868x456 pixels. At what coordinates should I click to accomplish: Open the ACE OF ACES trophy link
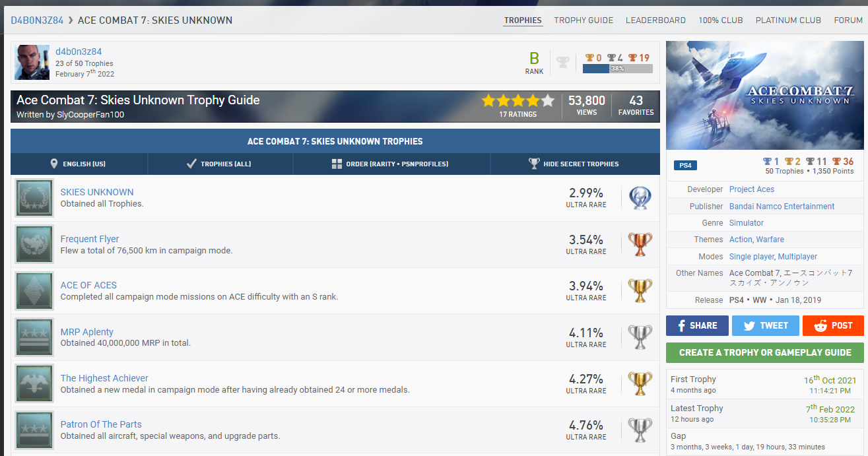click(x=88, y=285)
